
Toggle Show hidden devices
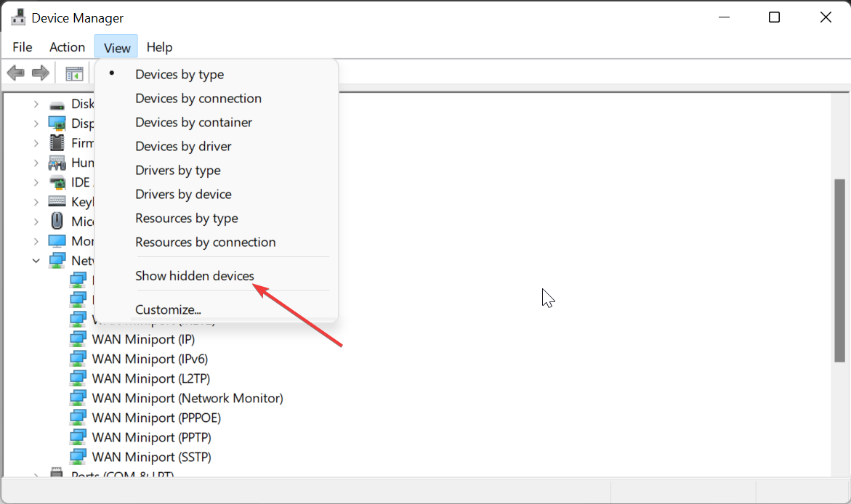pos(195,276)
